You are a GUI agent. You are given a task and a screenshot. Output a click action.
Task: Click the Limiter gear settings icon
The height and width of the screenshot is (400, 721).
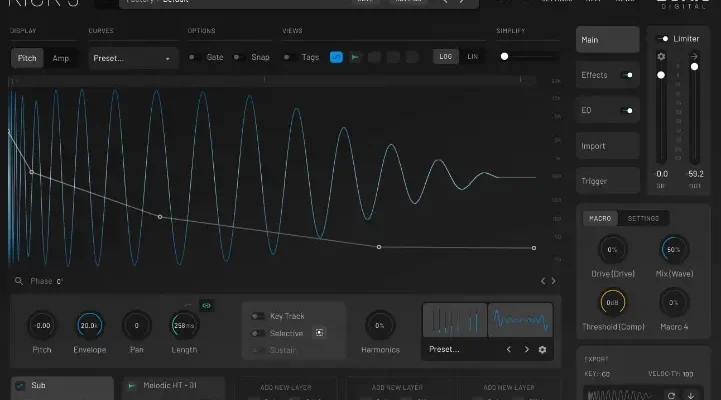pos(661,57)
